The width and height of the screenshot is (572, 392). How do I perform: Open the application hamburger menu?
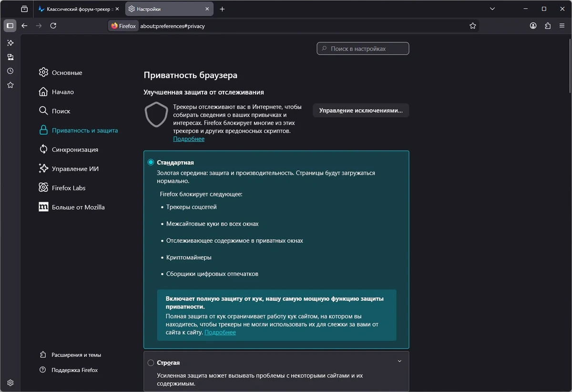562,26
